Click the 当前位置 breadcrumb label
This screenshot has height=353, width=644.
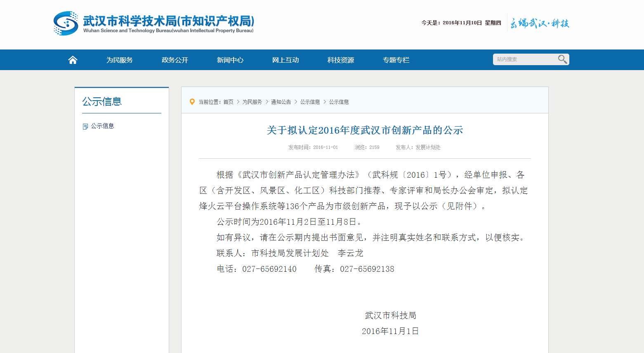[x=210, y=102]
